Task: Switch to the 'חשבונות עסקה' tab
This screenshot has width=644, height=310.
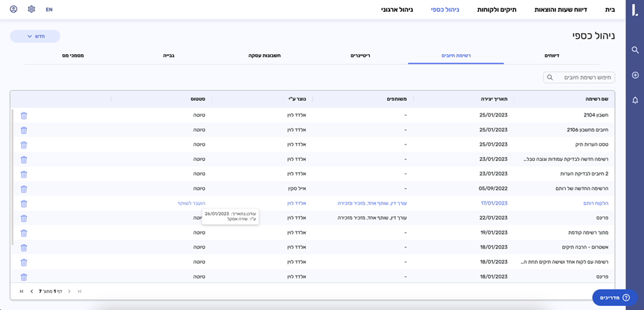Action: pyautogui.click(x=264, y=56)
